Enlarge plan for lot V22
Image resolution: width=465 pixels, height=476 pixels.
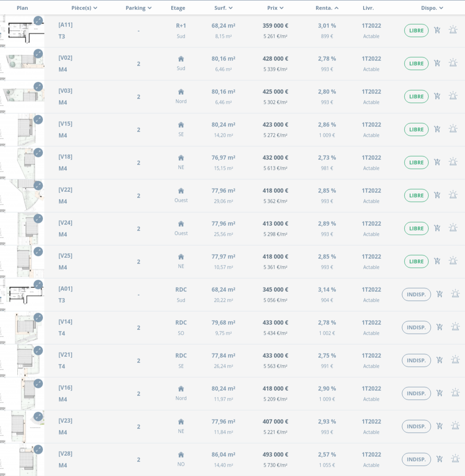coord(38,186)
